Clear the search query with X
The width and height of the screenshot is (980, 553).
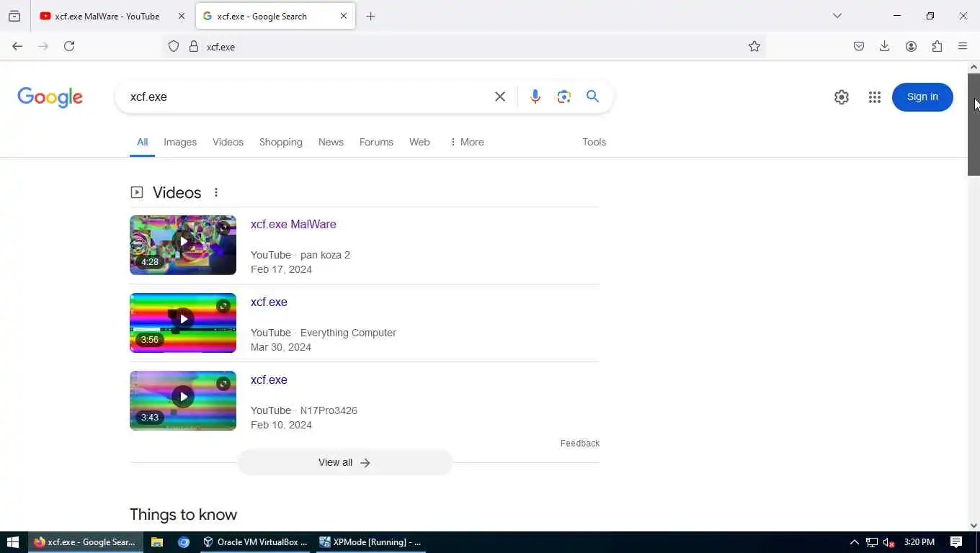click(500, 96)
